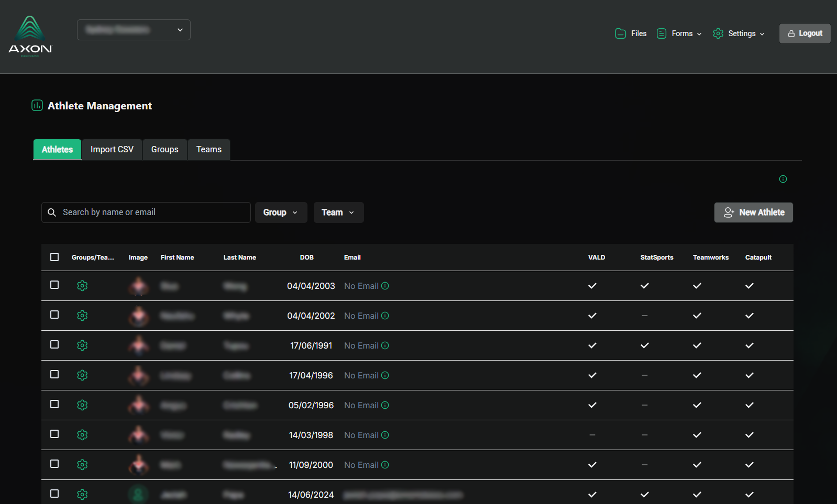Click the DOB column header

pyautogui.click(x=307, y=257)
